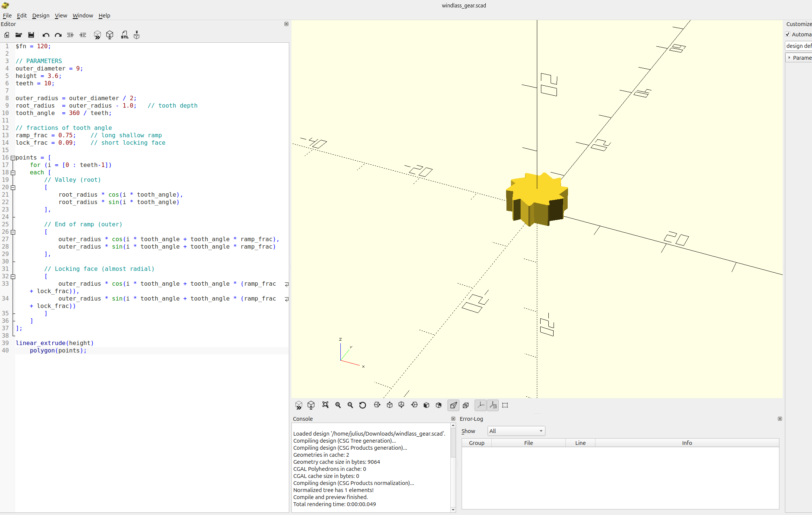Save the file with floppy icon

(x=31, y=35)
